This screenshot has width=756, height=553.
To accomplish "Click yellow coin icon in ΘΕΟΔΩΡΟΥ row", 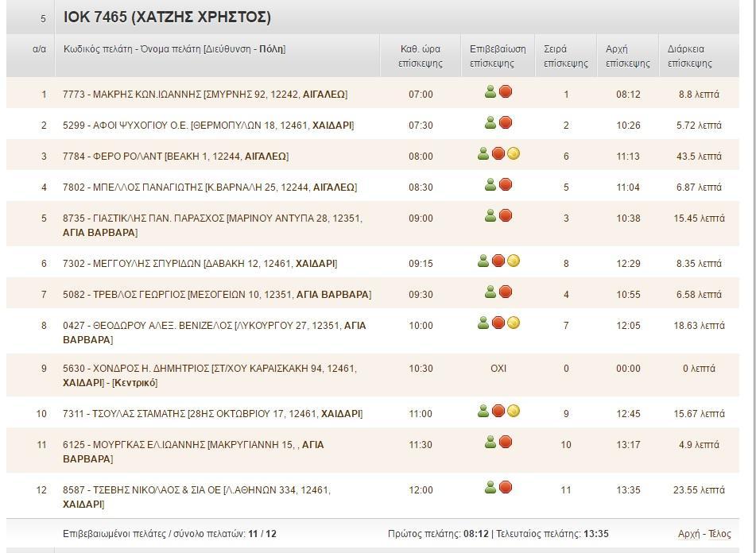I will [x=514, y=323].
